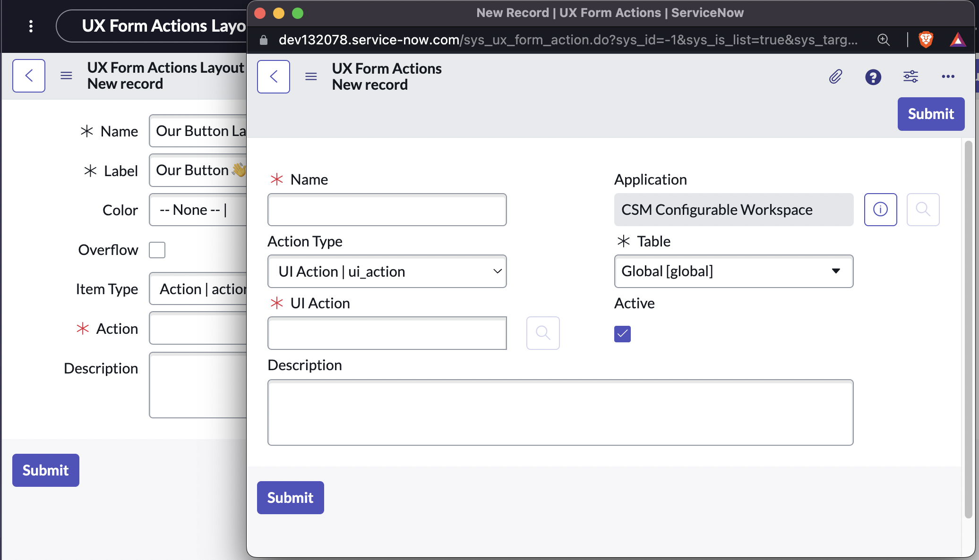Click the zoom magnifier in address bar
The image size is (979, 560).
(884, 40)
